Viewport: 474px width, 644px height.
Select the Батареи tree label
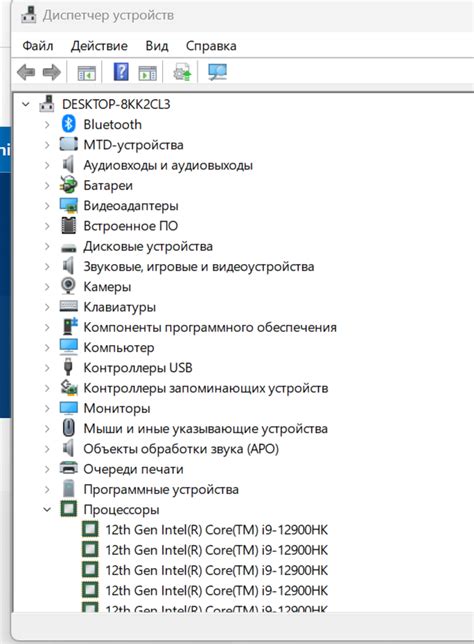click(x=108, y=186)
